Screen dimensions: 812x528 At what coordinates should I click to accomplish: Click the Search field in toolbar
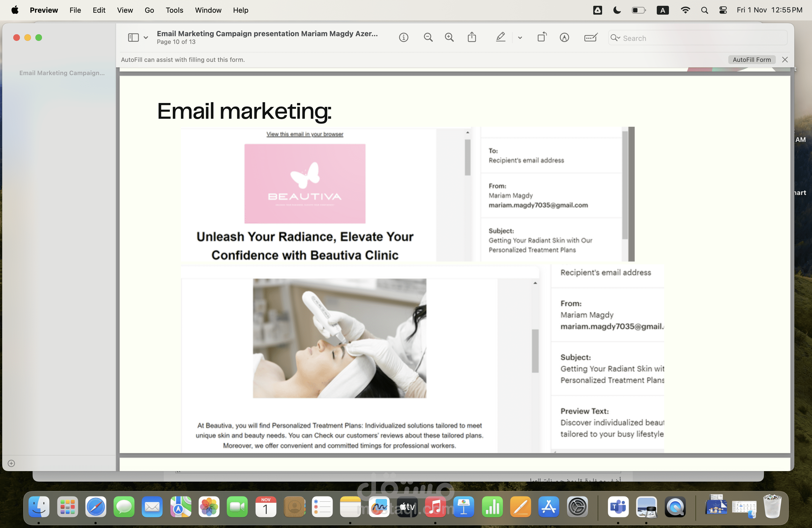[698, 38]
